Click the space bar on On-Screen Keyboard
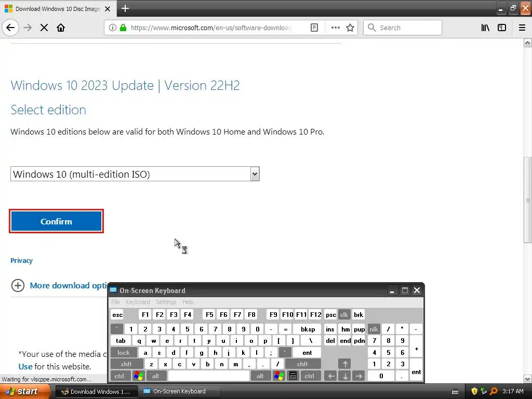This screenshot has height=399, width=532. 209,376
